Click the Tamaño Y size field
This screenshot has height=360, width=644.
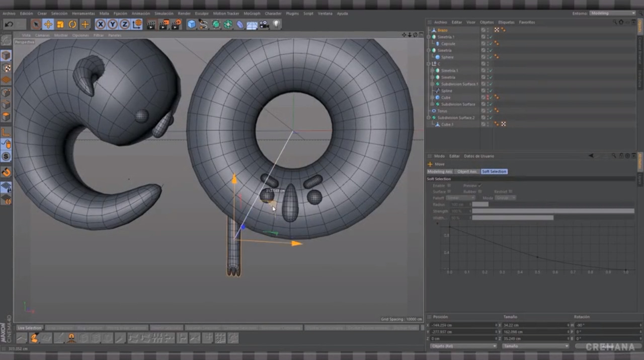536,332
